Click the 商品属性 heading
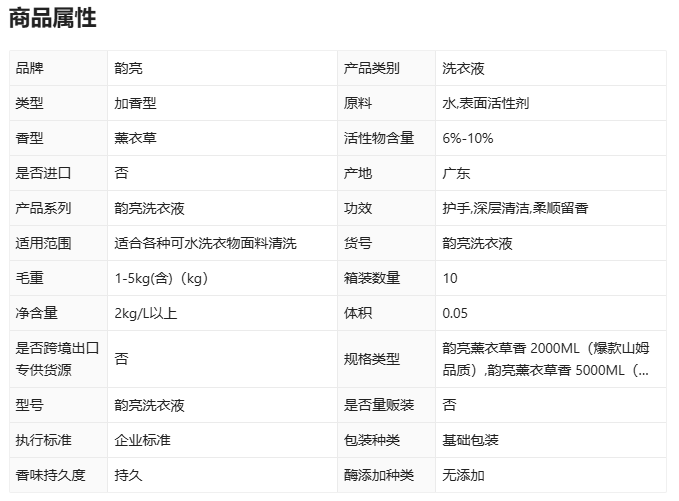This screenshot has width=679, height=501. click(x=52, y=19)
